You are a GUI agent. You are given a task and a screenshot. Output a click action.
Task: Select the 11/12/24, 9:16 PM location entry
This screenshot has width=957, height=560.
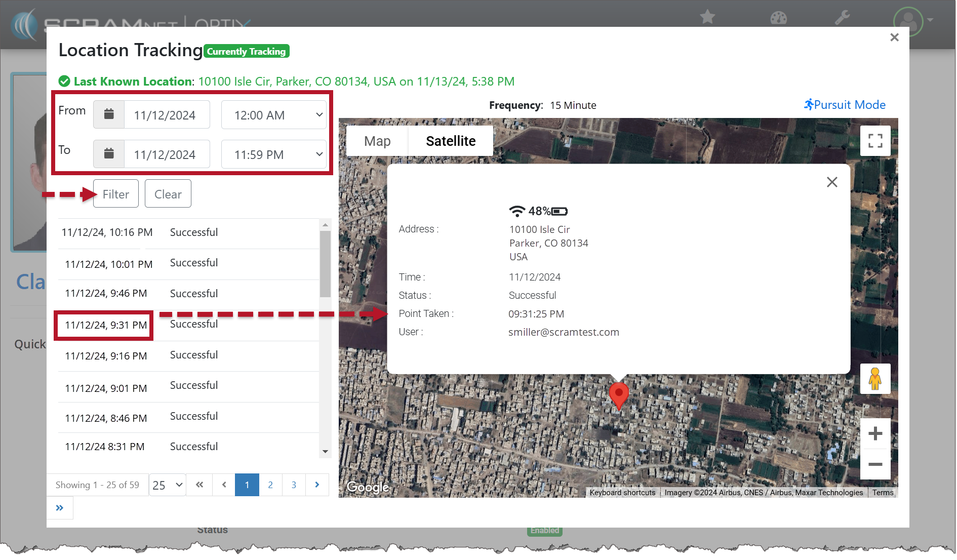coord(106,356)
